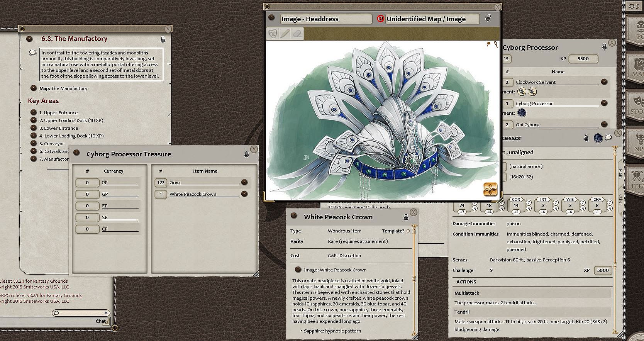Open key area 4. Lower Loading Dock
The width and height of the screenshot is (644, 341).
click(x=34, y=136)
